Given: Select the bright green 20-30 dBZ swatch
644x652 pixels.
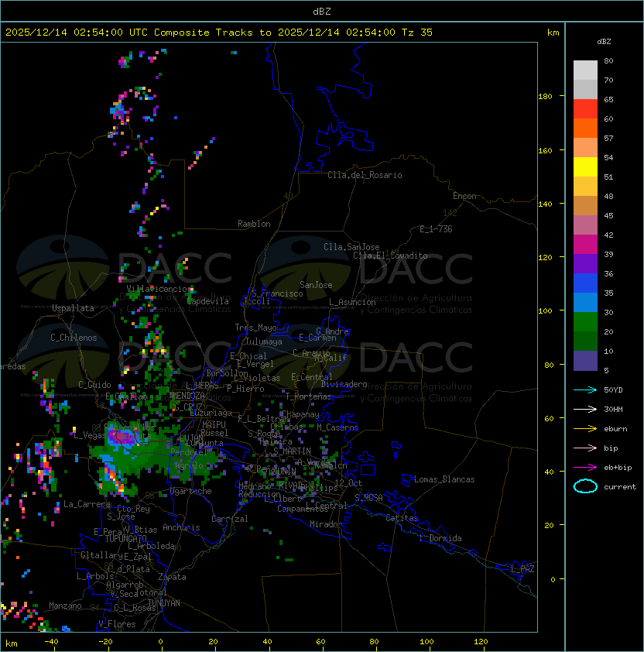Looking at the screenshot, I should pos(585,322).
